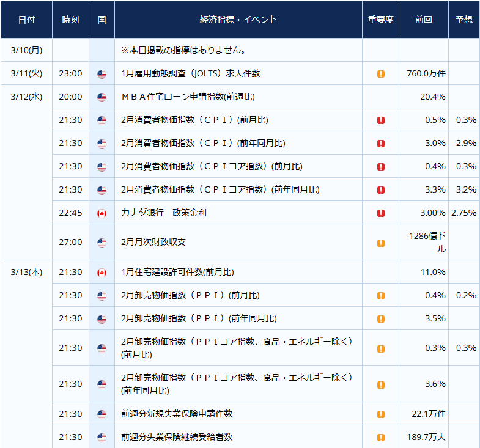
Task: Click the 27:00 time cell
Action: point(70,242)
